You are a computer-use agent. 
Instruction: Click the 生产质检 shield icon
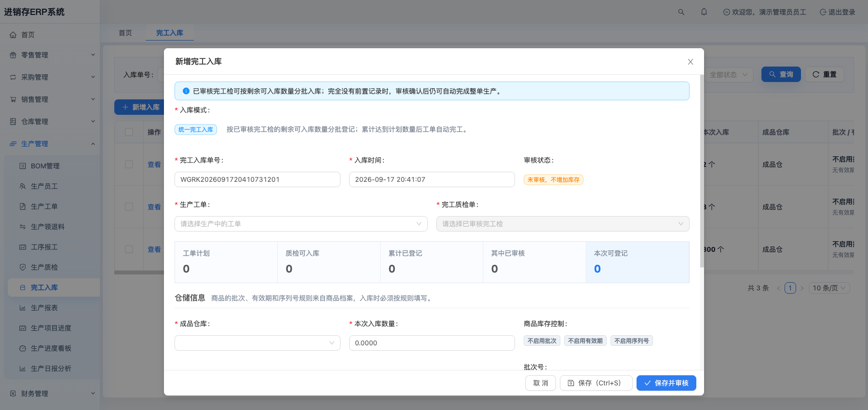23,267
